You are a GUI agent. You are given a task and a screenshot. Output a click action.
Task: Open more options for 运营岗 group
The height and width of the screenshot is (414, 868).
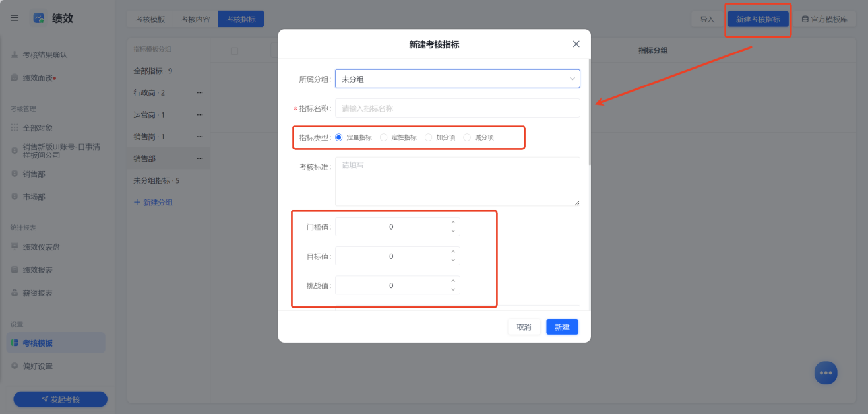200,115
